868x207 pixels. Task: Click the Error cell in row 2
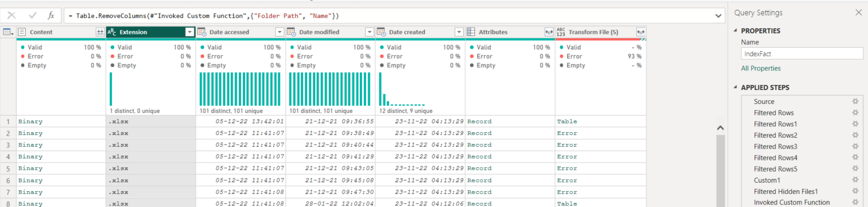(600, 133)
